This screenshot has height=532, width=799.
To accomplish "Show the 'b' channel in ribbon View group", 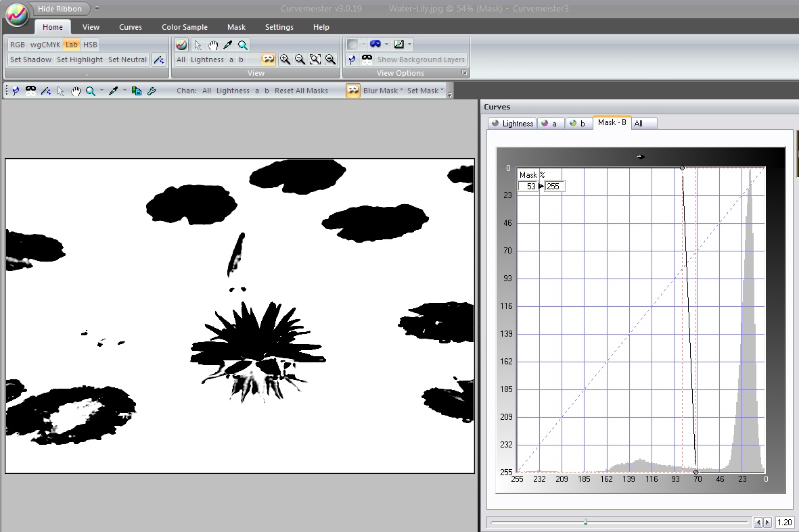I will click(x=241, y=59).
